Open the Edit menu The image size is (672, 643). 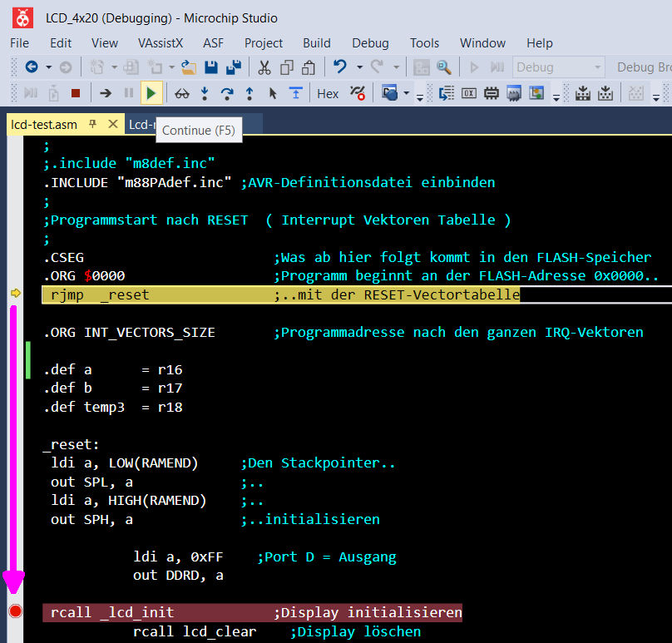point(61,43)
